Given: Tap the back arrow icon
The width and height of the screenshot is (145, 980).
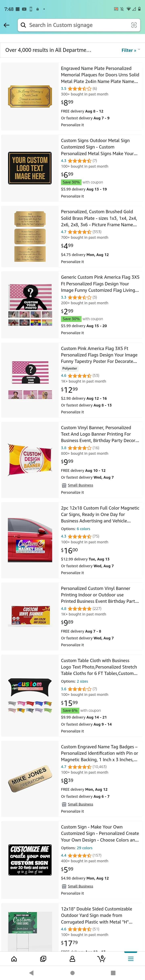Looking at the screenshot, I should point(6,25).
